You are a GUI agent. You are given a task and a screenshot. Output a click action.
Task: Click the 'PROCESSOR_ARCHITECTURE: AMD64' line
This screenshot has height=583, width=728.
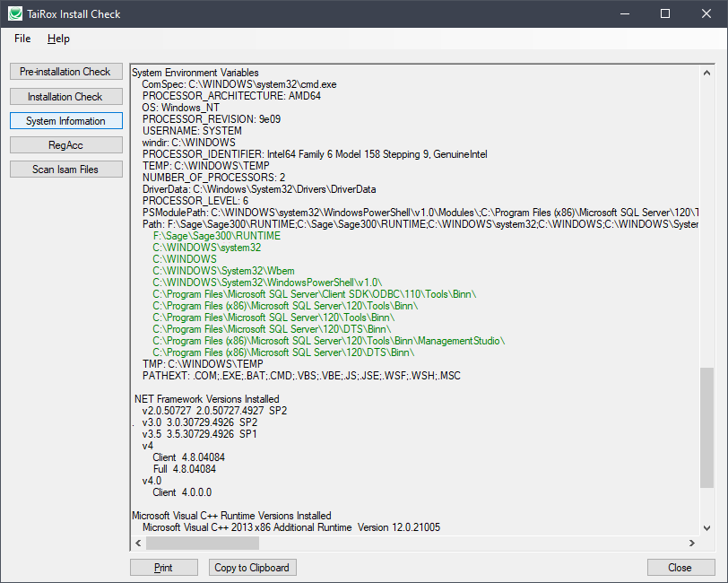click(x=231, y=96)
